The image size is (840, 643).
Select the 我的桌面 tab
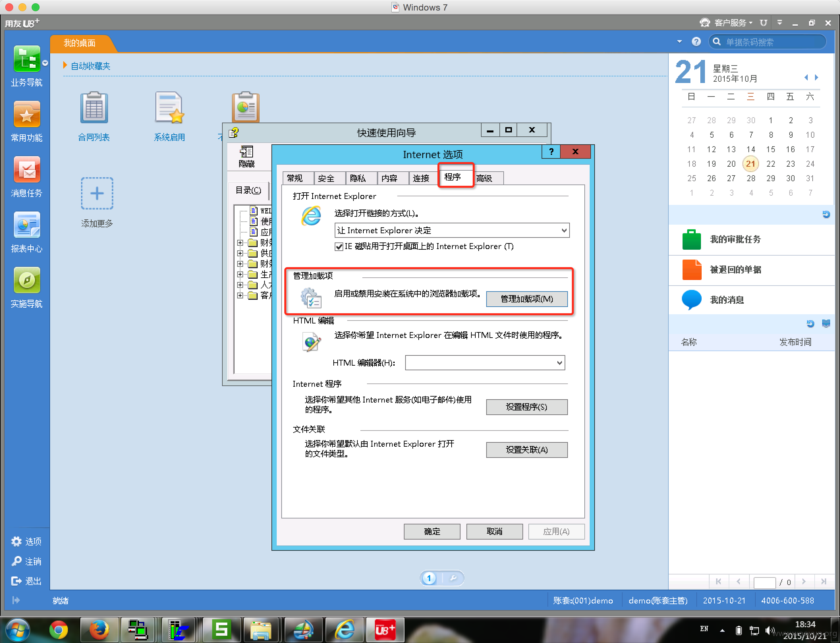pyautogui.click(x=80, y=43)
